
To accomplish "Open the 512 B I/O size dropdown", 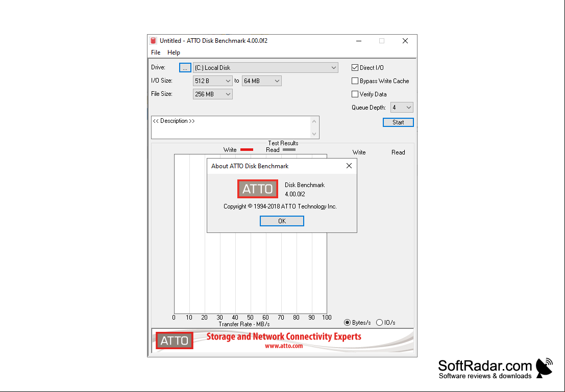I will coord(213,81).
